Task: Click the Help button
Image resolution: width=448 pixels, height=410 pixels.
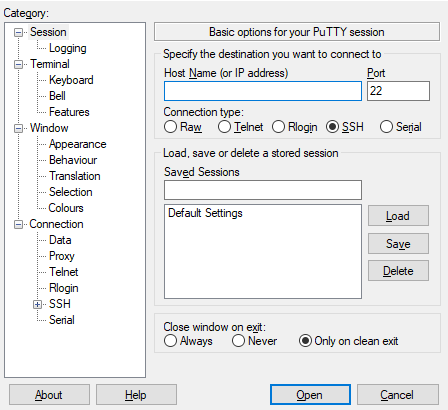Action: coord(136,395)
